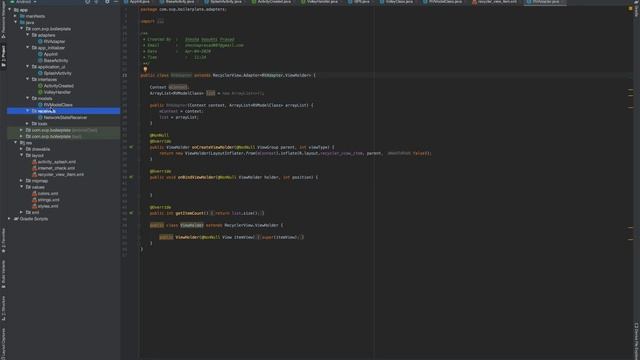Open colors.xml values file
This screenshot has width=640, height=360.
[x=48, y=193]
